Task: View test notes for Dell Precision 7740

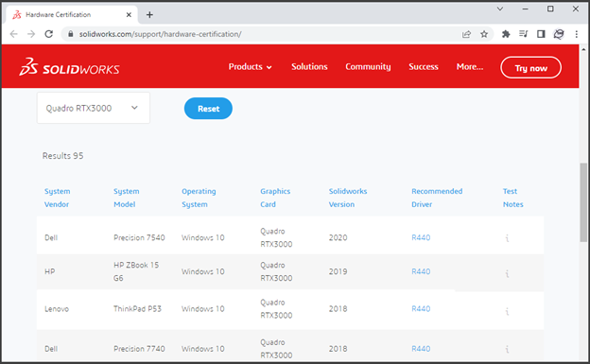Action: coord(507,349)
